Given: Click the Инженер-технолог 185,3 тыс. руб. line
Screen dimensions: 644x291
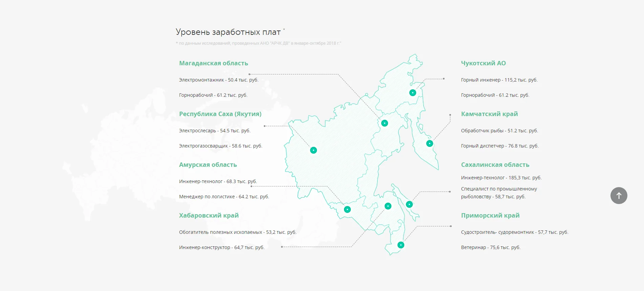Looking at the screenshot, I should point(501,178).
